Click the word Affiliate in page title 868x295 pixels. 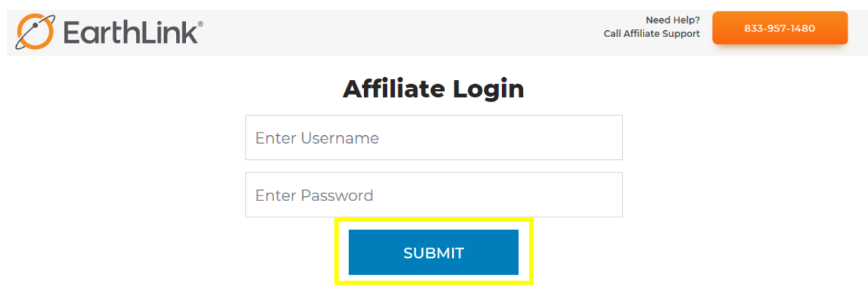tap(393, 89)
